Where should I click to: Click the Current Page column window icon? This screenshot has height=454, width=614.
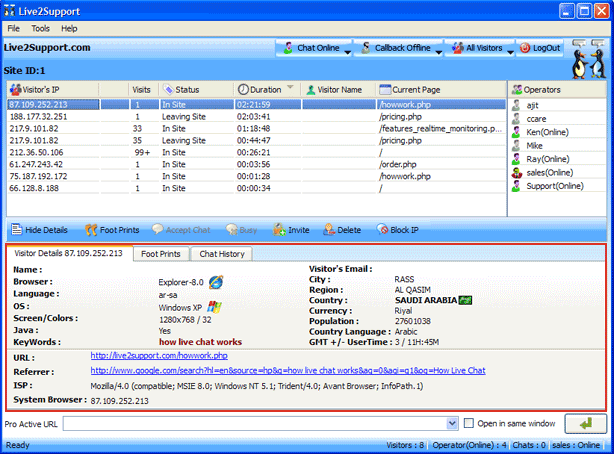pos(385,90)
